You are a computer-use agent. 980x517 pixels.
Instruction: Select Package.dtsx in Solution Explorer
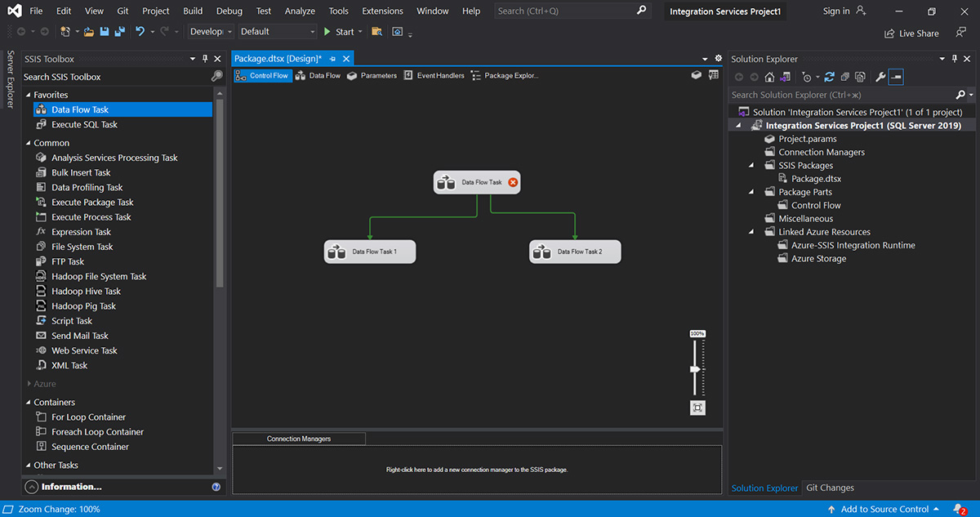tap(816, 179)
